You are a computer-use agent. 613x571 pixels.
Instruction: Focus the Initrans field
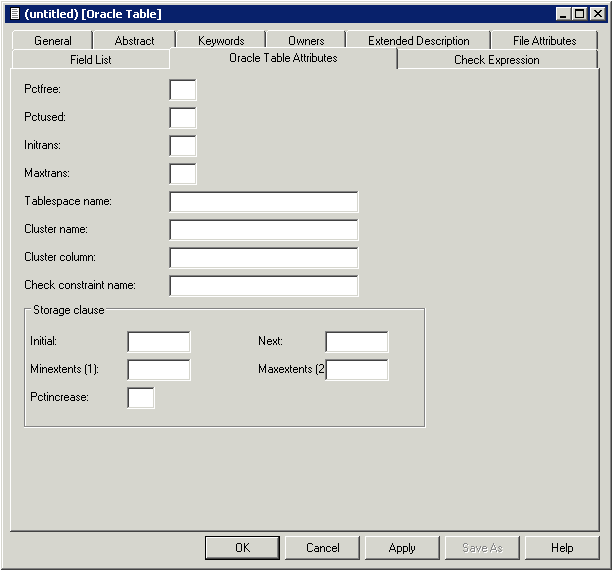click(x=183, y=146)
